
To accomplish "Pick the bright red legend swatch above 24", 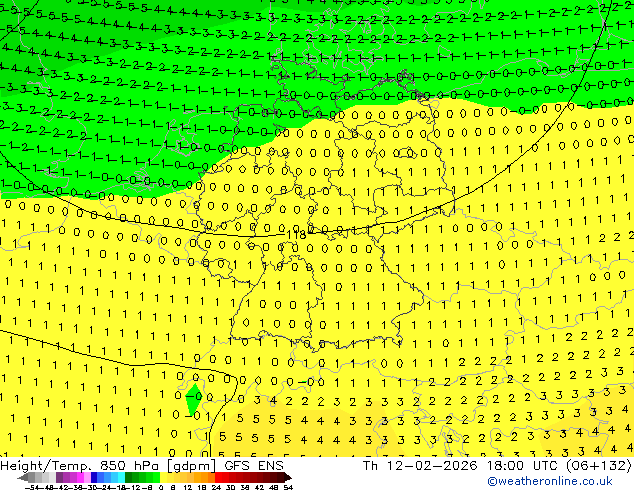I will click(218, 478).
